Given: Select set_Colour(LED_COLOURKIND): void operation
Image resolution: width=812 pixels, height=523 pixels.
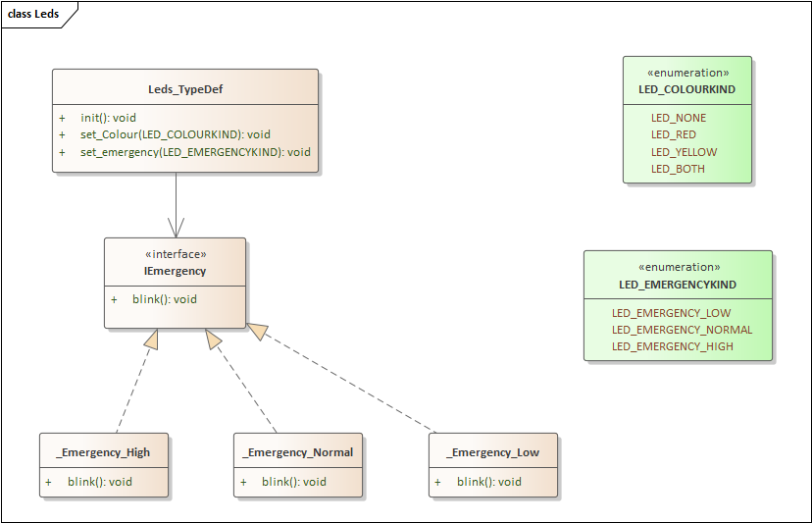Looking at the screenshot, I should click(175, 134).
